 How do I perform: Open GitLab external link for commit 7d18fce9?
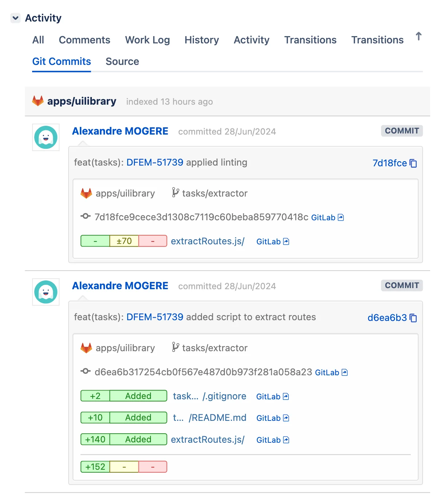[327, 217]
